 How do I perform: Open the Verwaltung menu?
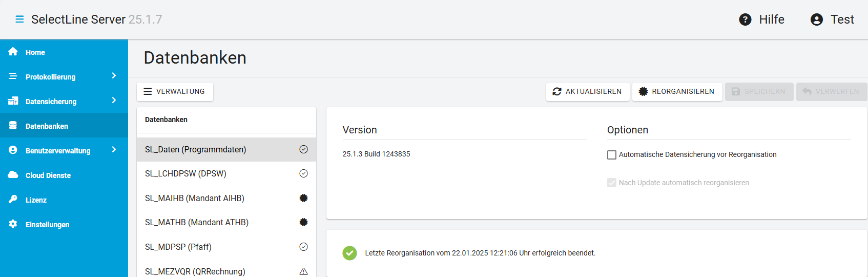(175, 92)
